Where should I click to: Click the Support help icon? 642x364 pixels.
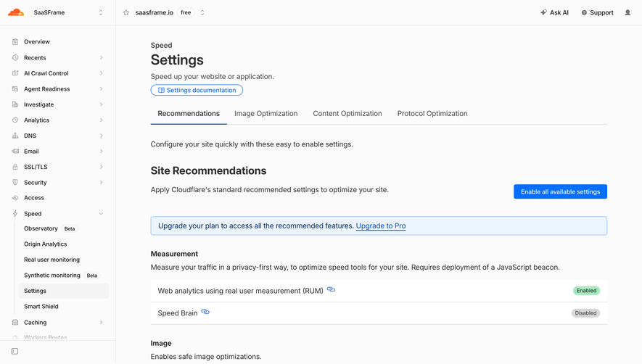pos(584,13)
